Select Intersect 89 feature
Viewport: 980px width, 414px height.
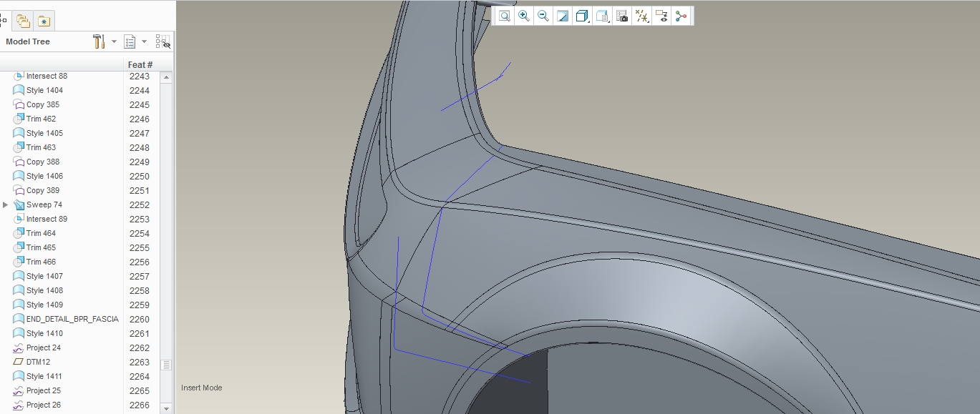(x=47, y=219)
